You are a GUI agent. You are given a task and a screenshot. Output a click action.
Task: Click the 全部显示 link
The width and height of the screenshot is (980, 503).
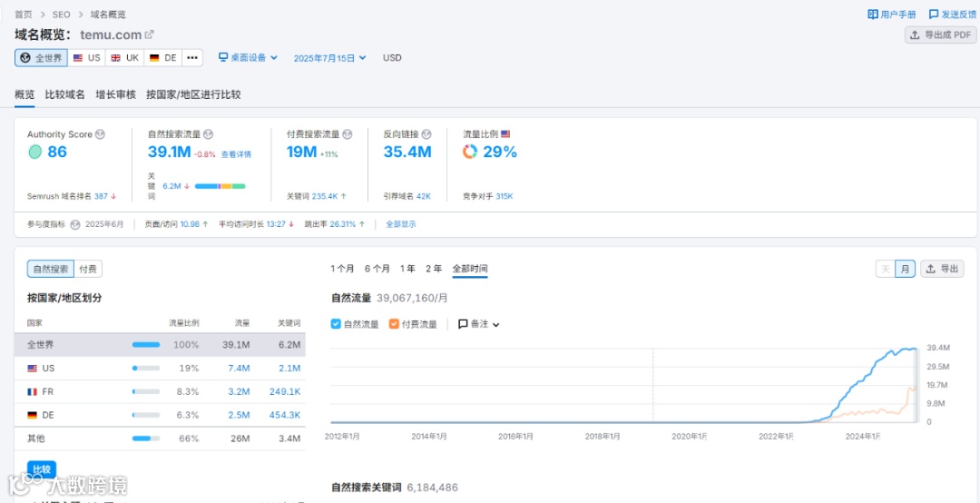pos(401,224)
